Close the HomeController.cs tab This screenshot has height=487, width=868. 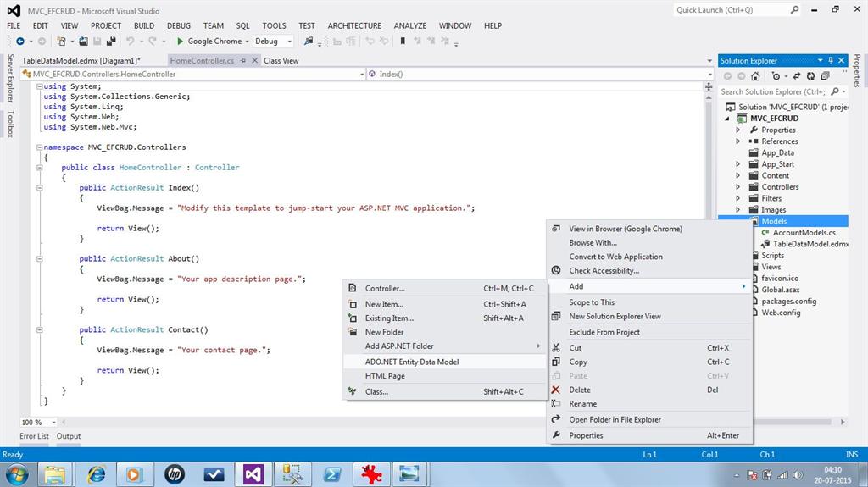coord(254,60)
